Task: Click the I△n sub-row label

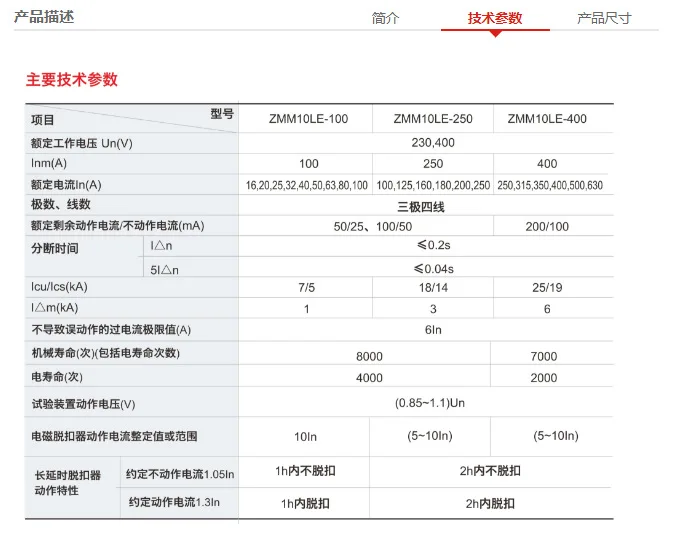Action: [161, 246]
